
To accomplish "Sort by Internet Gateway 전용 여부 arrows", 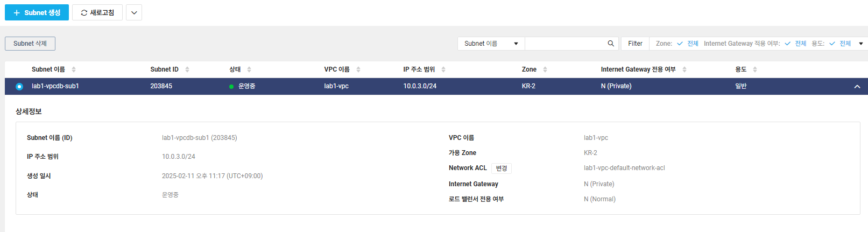I will (684, 69).
